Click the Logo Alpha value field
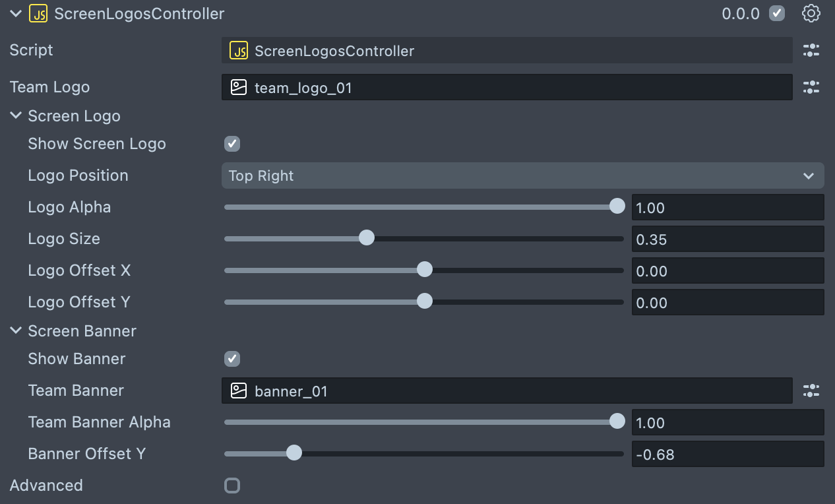The width and height of the screenshot is (835, 504). (x=727, y=207)
